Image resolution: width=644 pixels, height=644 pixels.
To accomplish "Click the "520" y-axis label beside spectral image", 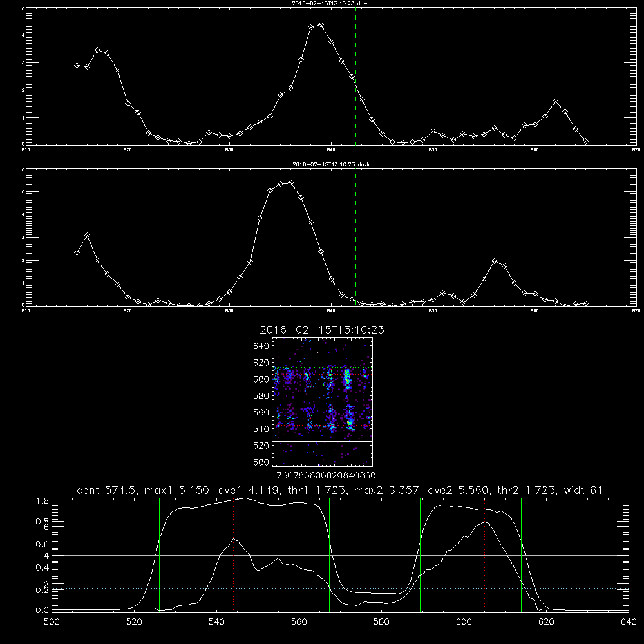I will click(x=261, y=446).
